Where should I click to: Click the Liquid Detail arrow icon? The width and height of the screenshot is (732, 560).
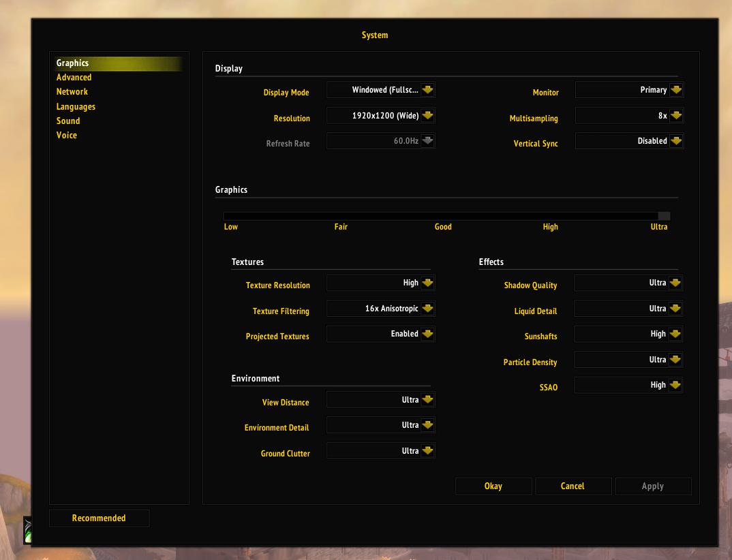point(675,309)
